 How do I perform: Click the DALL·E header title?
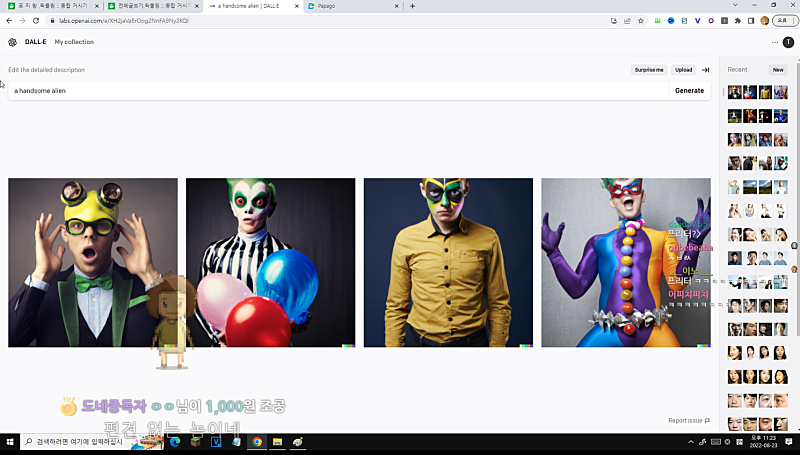[x=36, y=42]
